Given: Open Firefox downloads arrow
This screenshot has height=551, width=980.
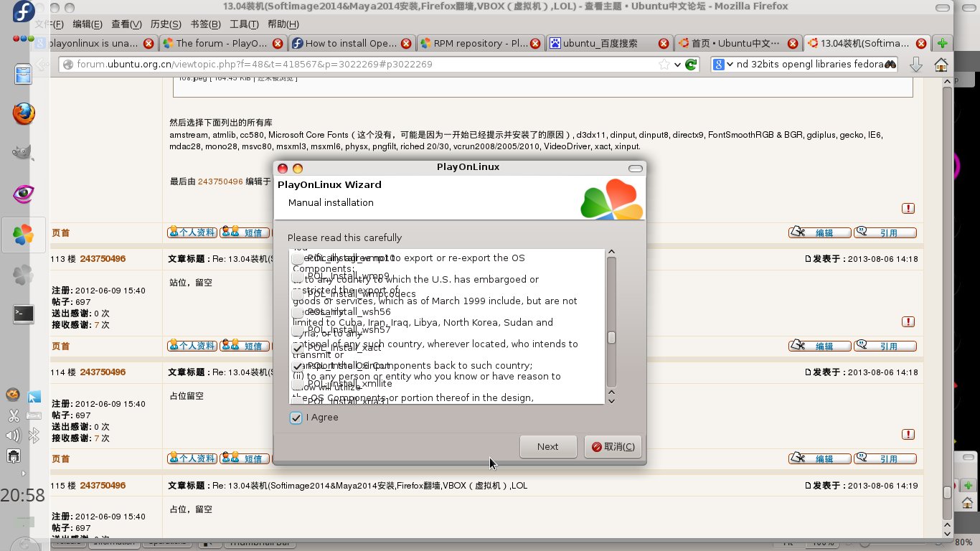Looking at the screenshot, I should [x=915, y=65].
